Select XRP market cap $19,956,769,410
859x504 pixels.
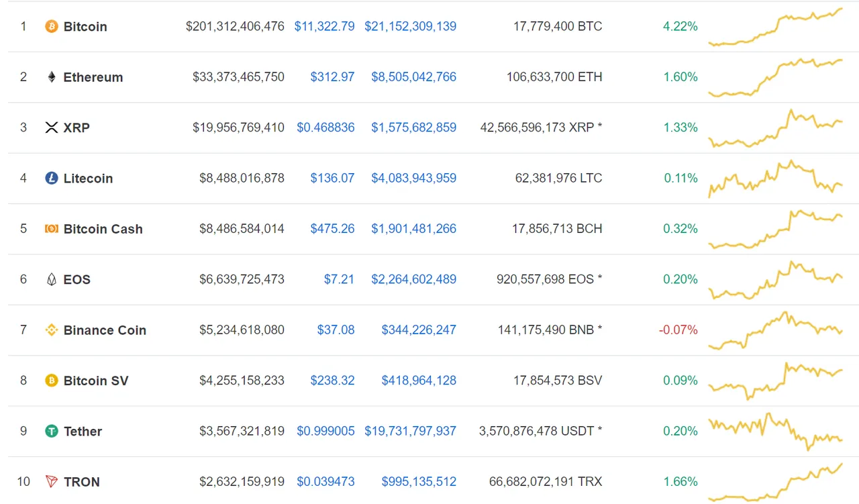coord(238,128)
